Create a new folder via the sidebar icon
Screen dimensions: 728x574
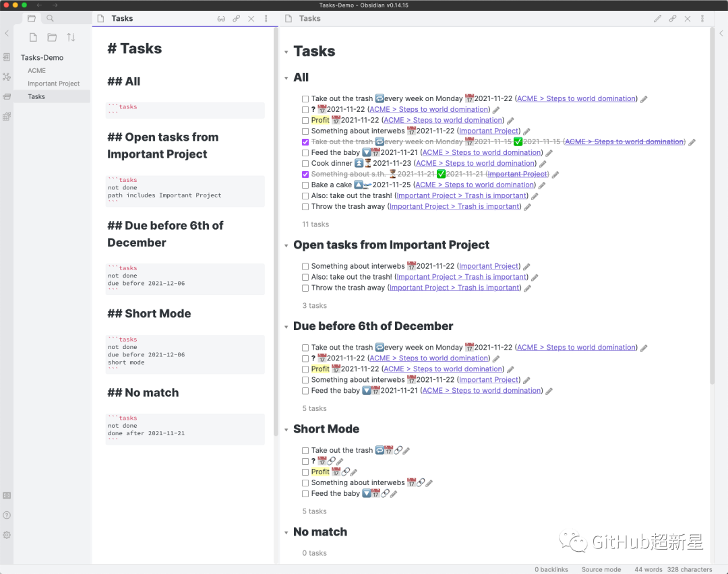pyautogui.click(x=52, y=37)
